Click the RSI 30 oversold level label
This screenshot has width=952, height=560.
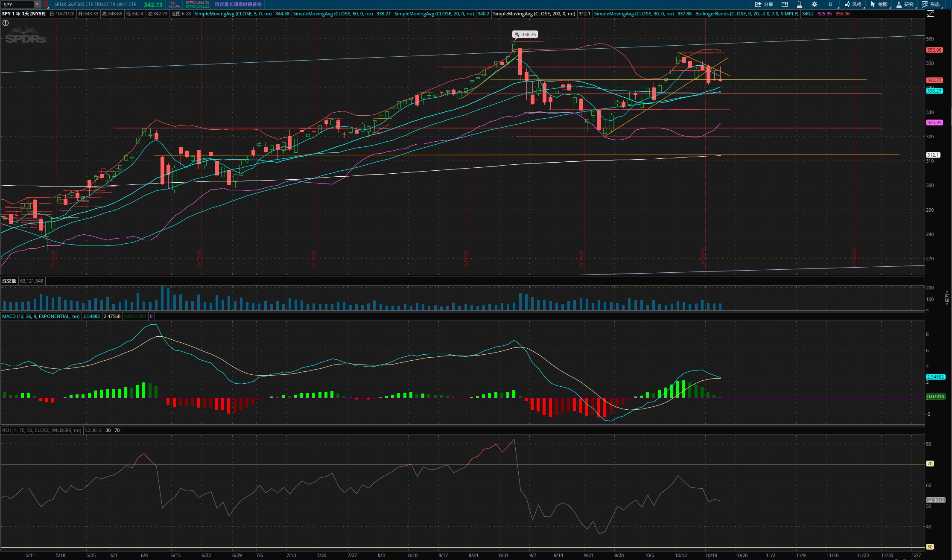pyautogui.click(x=930, y=547)
